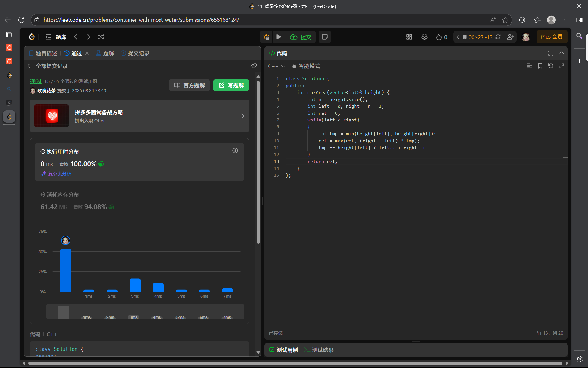Screen dimensions: 588x368
Task: Pick a random problem shuffle icon
Action: coord(101,37)
